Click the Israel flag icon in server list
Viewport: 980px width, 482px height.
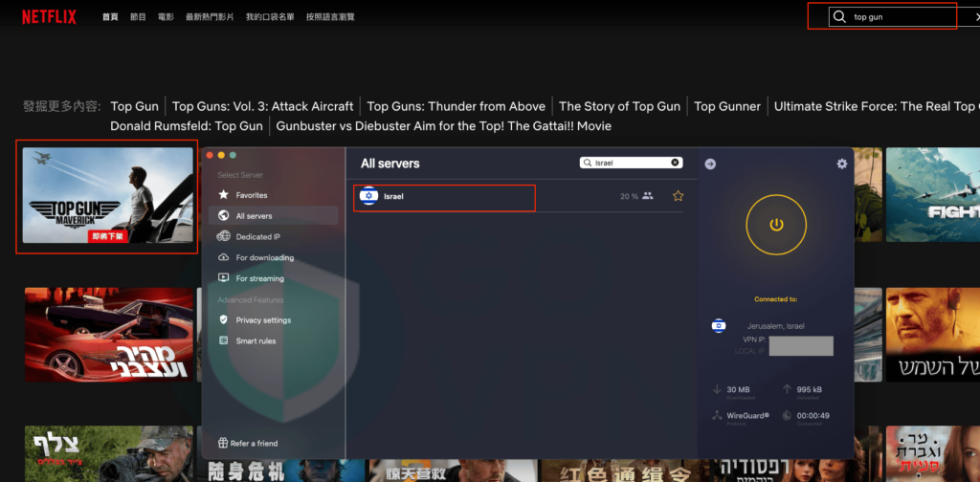368,196
